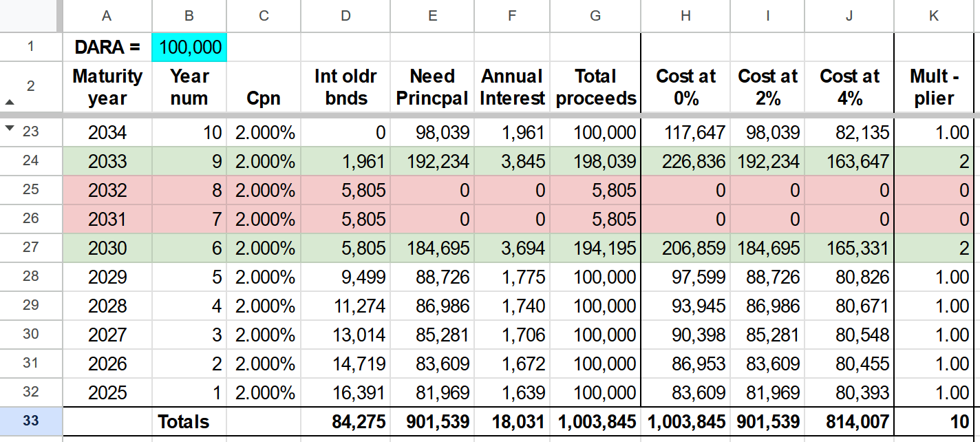The width and height of the screenshot is (980, 442).
Task: Click the 'Need Princpal' header cell
Action: point(432,87)
